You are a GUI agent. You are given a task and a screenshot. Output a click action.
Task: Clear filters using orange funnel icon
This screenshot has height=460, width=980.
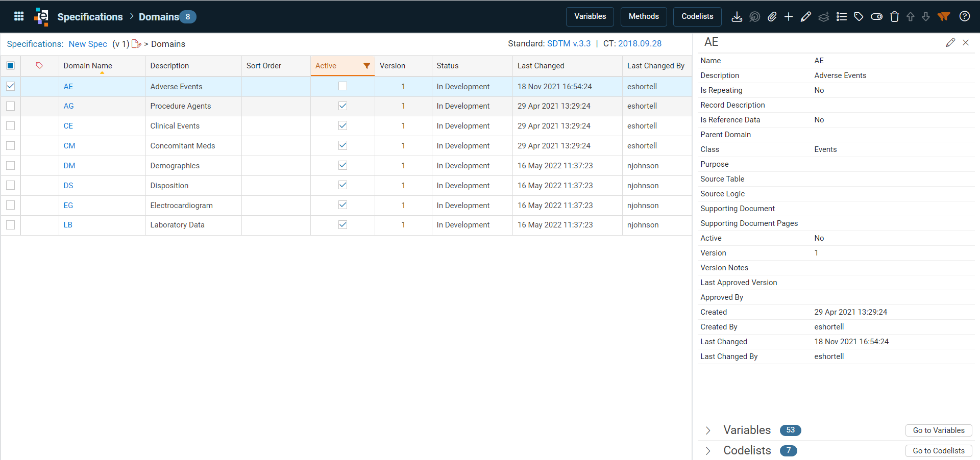coord(944,17)
